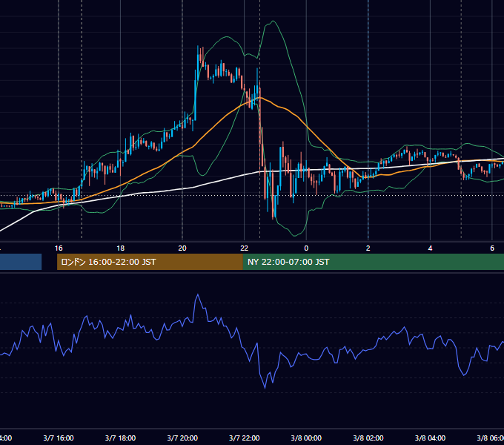Click the 22 hour label on price chart axis
Image resolution: width=504 pixels, height=445 pixels.
click(x=245, y=248)
